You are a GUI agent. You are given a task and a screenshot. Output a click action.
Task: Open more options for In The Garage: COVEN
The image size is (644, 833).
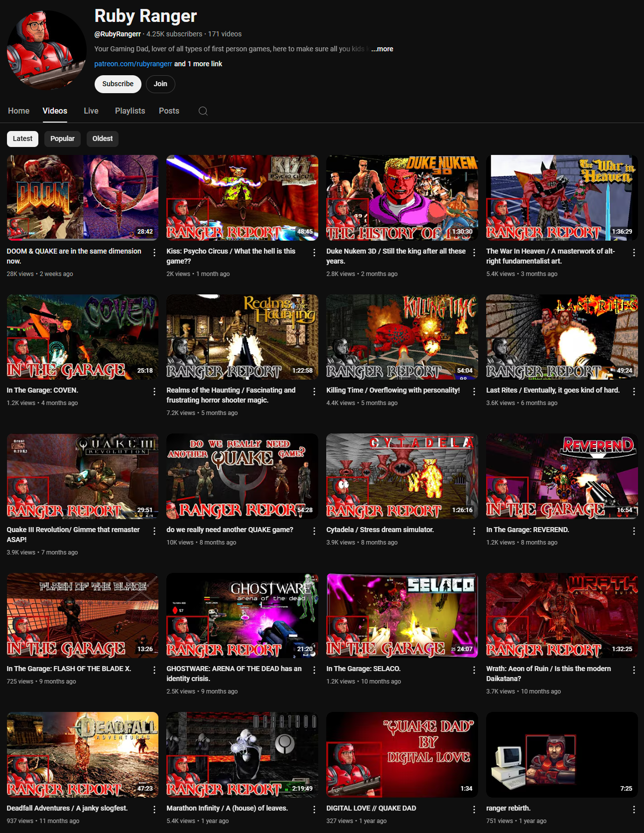pos(154,392)
